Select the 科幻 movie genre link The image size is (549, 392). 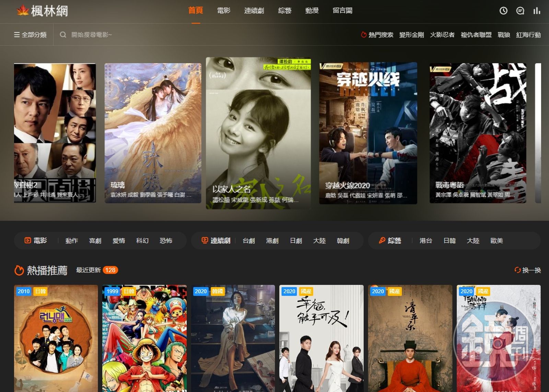tap(142, 241)
